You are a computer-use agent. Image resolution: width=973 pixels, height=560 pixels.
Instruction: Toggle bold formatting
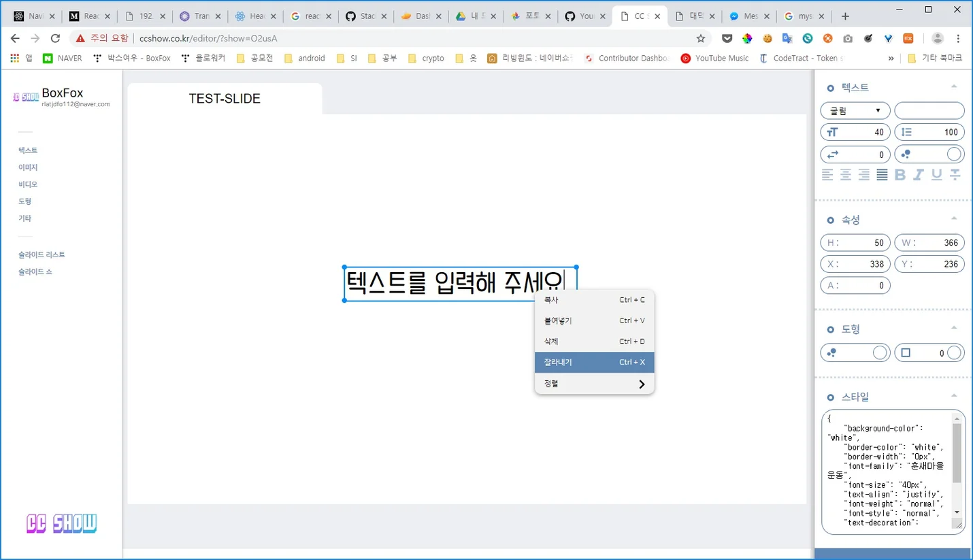tap(900, 175)
